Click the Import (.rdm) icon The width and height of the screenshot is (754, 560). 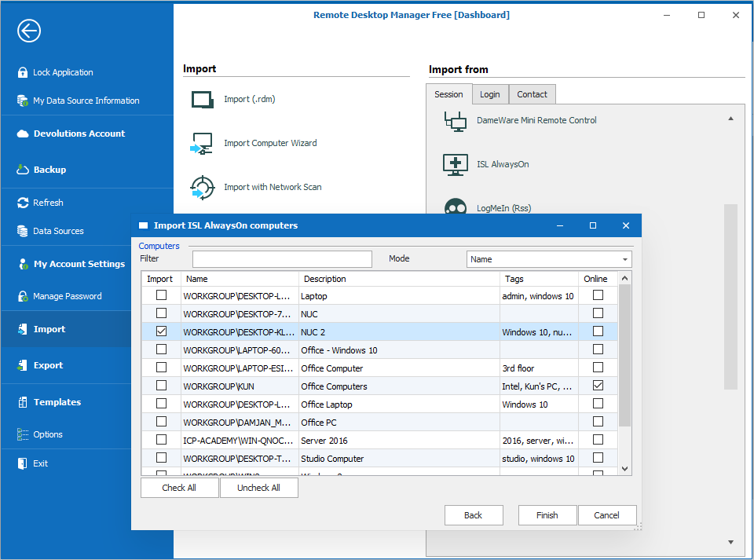pos(203,100)
